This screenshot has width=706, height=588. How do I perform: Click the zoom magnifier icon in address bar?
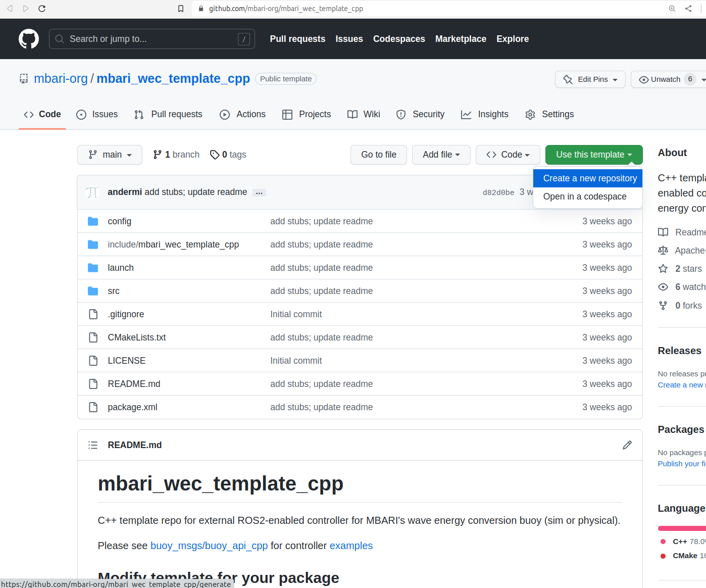(672, 9)
